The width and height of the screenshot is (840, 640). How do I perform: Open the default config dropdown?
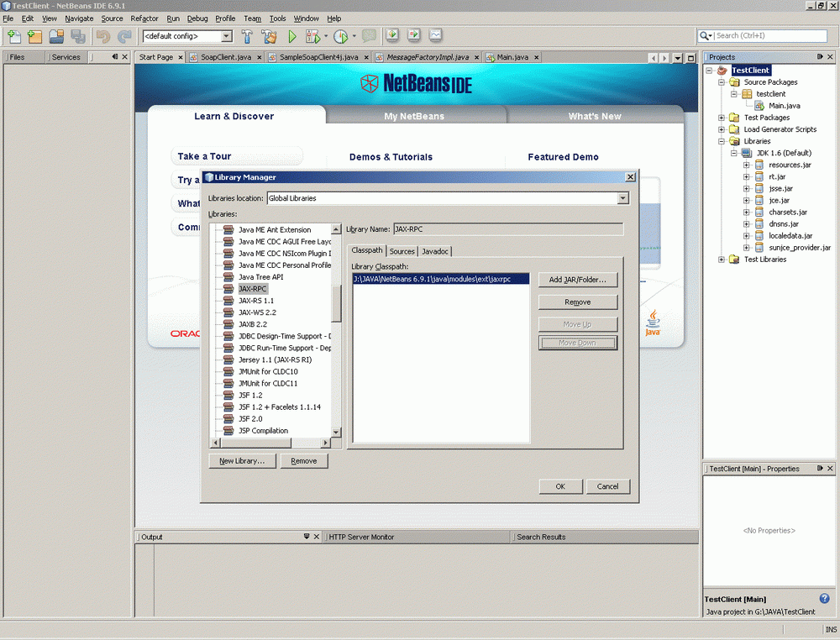[x=227, y=36]
